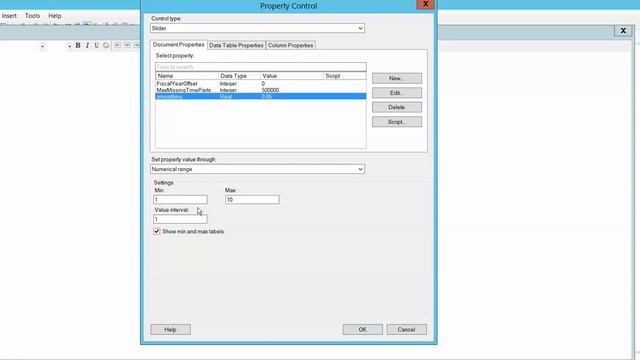Switch to Data Table Properties tab
This screenshot has height=360, width=640.
click(236, 45)
